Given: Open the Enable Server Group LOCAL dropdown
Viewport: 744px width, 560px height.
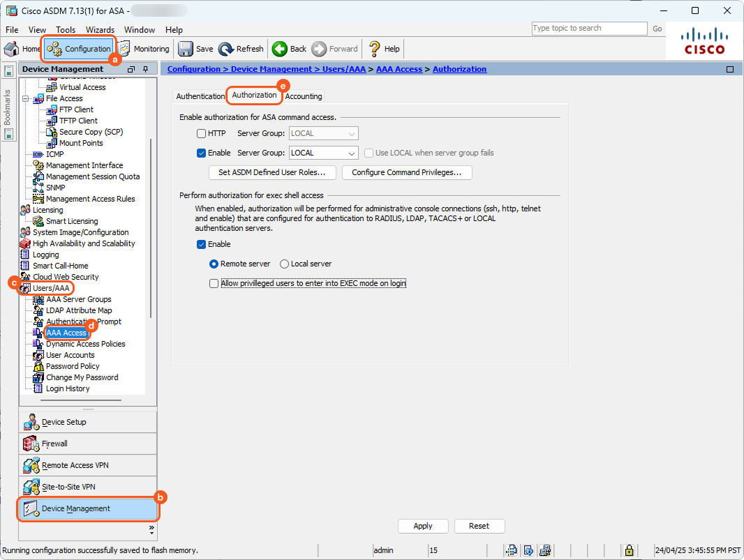Looking at the screenshot, I should (x=352, y=153).
